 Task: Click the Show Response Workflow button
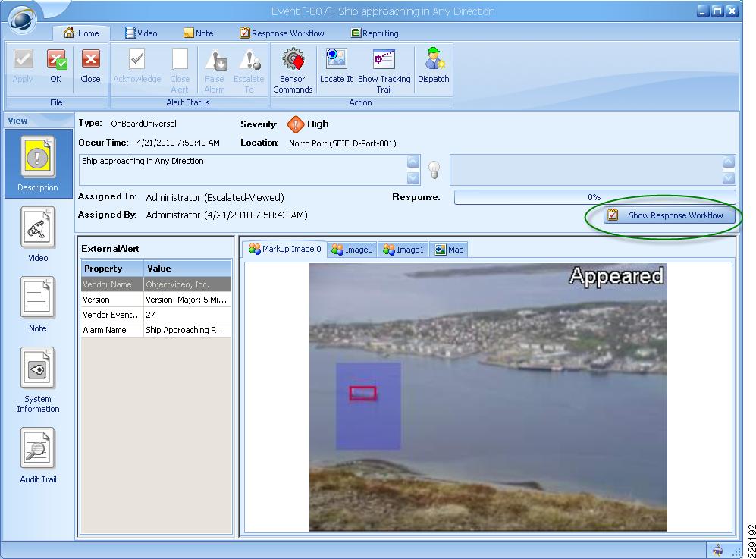pos(670,215)
